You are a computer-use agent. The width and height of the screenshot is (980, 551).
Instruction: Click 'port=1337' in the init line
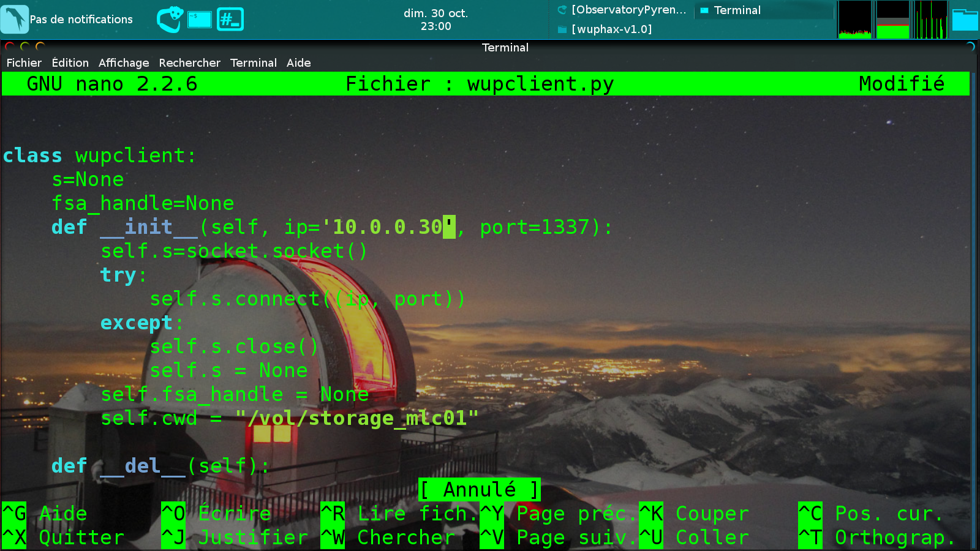pyautogui.click(x=534, y=227)
